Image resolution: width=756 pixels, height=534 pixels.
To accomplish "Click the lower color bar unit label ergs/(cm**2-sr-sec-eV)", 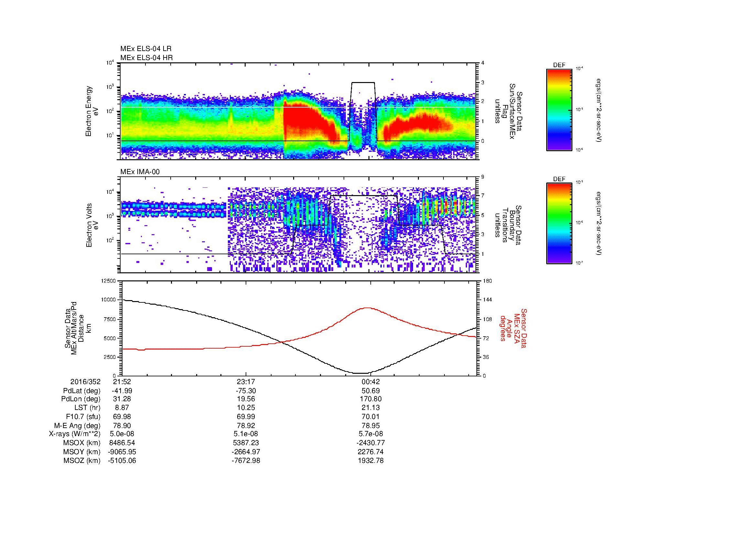I will 599,224.
